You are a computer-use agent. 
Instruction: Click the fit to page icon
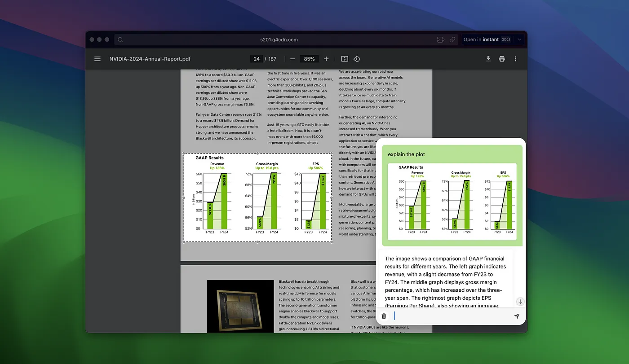click(x=345, y=59)
